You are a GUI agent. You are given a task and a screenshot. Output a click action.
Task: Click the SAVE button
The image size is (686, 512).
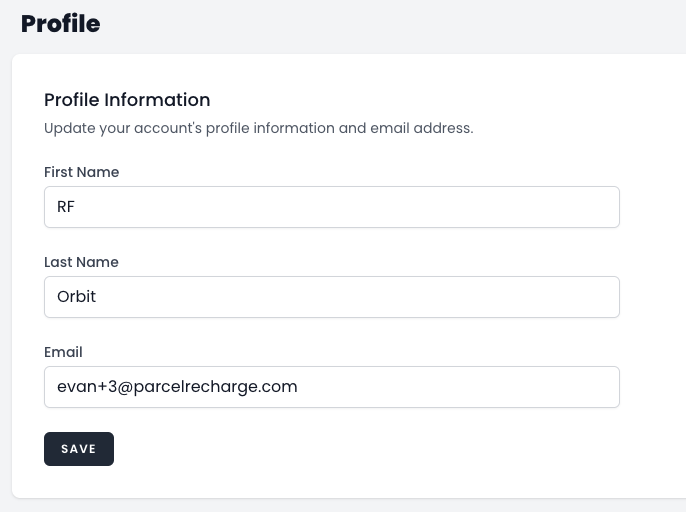click(79, 449)
